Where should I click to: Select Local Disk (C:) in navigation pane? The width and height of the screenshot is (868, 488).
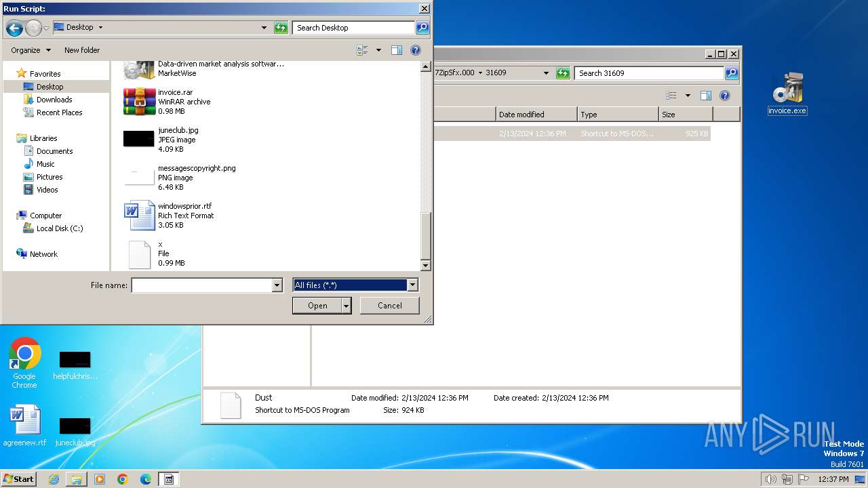(x=60, y=228)
